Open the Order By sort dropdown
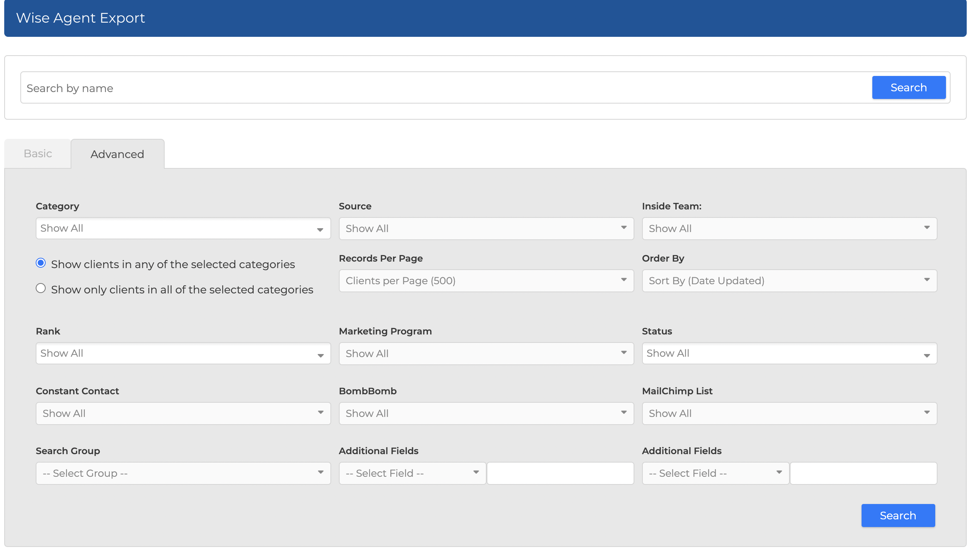Screen dimensions: 974x560 pyautogui.click(x=789, y=281)
